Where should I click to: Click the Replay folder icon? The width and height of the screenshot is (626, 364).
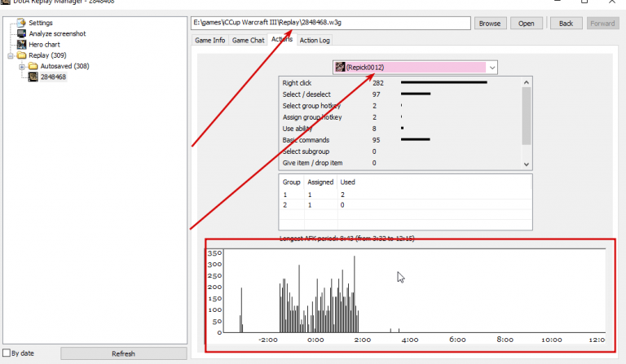point(21,55)
